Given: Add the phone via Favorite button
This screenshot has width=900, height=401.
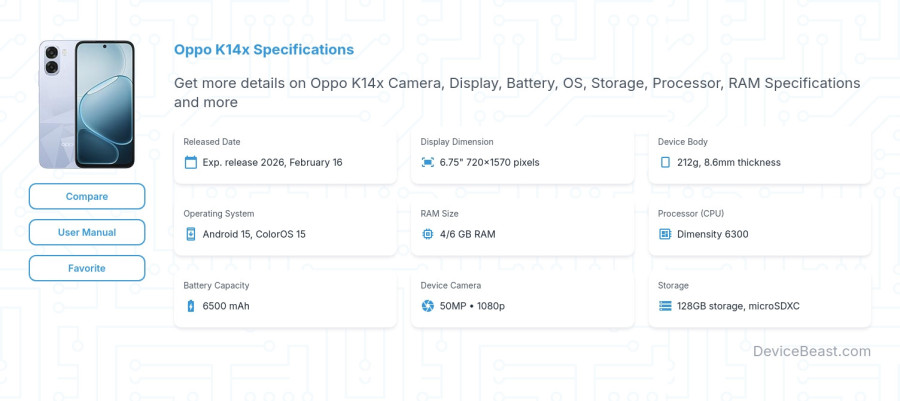Looking at the screenshot, I should click(x=87, y=268).
